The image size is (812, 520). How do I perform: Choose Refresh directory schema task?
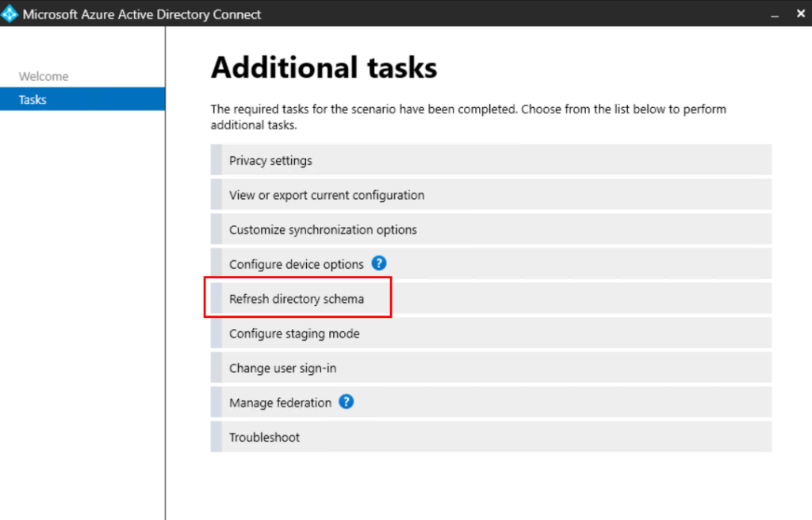click(x=297, y=299)
